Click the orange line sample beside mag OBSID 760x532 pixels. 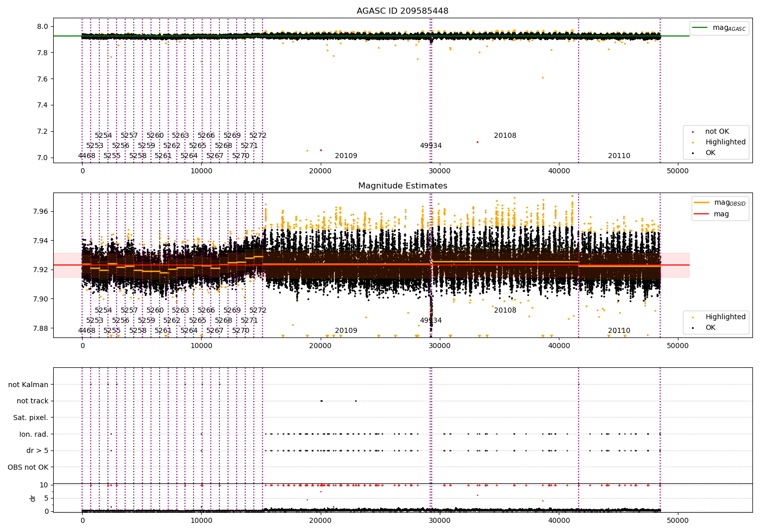[701, 202]
